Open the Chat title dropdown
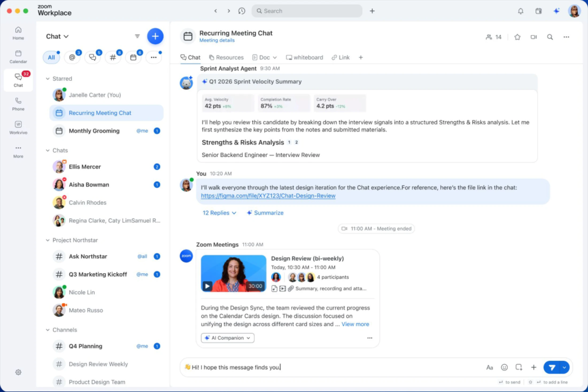 point(57,36)
